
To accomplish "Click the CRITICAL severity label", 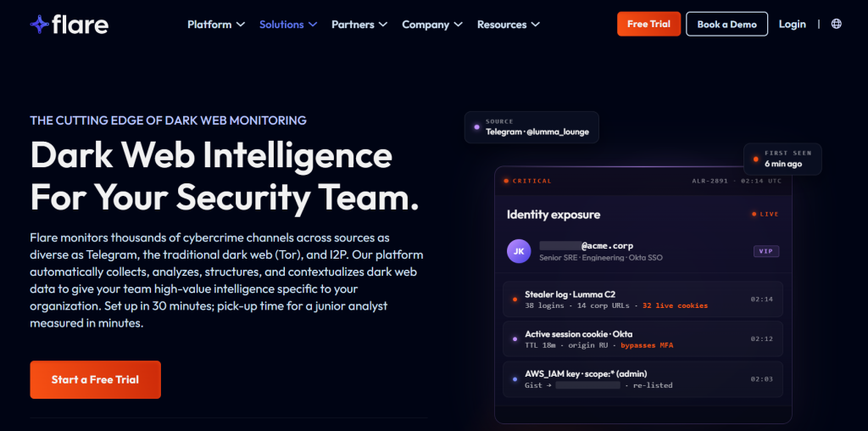I will pyautogui.click(x=527, y=181).
